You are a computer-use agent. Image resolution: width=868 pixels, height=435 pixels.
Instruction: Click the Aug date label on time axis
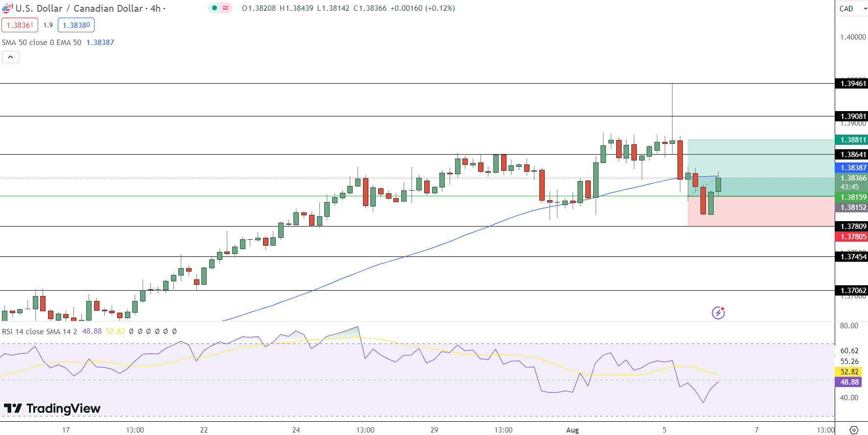572,430
